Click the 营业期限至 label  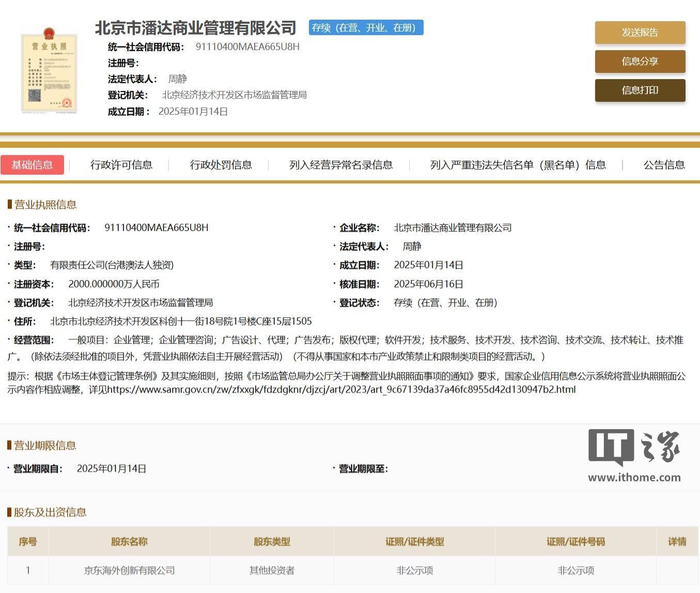tap(363, 469)
